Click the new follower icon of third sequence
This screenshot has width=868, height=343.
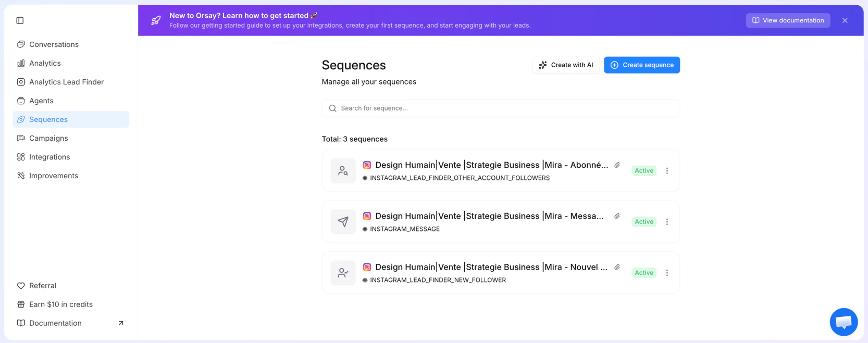[x=343, y=273]
